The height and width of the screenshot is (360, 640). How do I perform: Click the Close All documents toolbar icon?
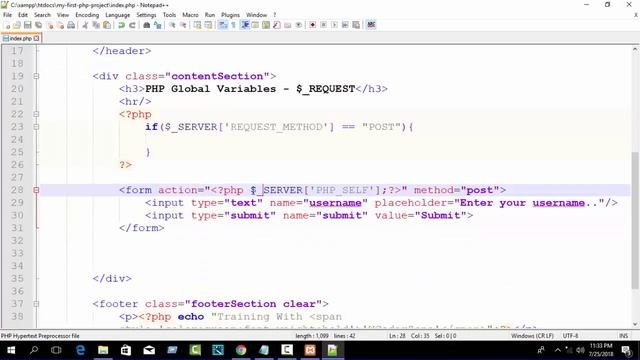point(60,25)
